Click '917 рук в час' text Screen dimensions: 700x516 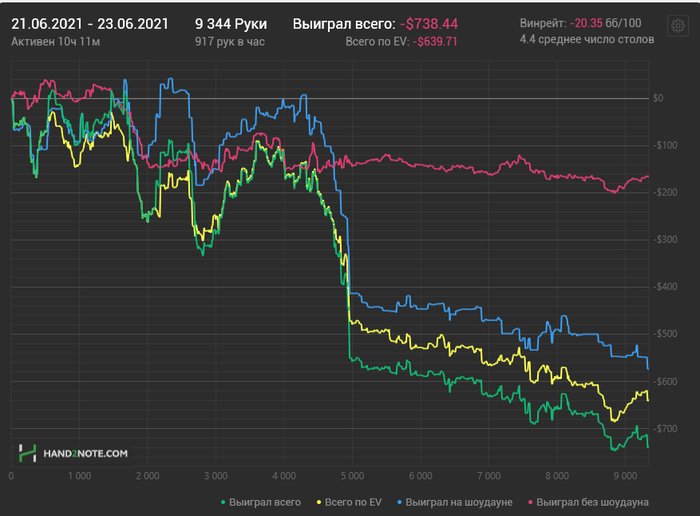(x=230, y=42)
